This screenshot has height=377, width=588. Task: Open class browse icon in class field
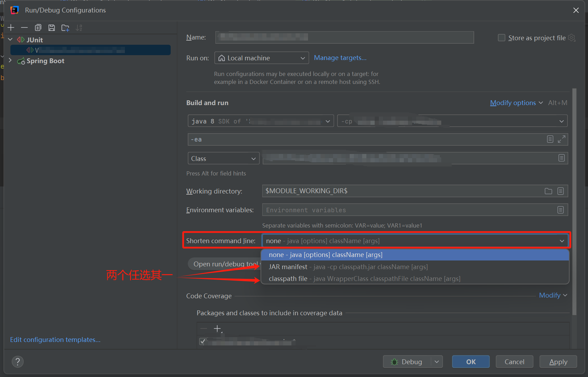(x=562, y=158)
